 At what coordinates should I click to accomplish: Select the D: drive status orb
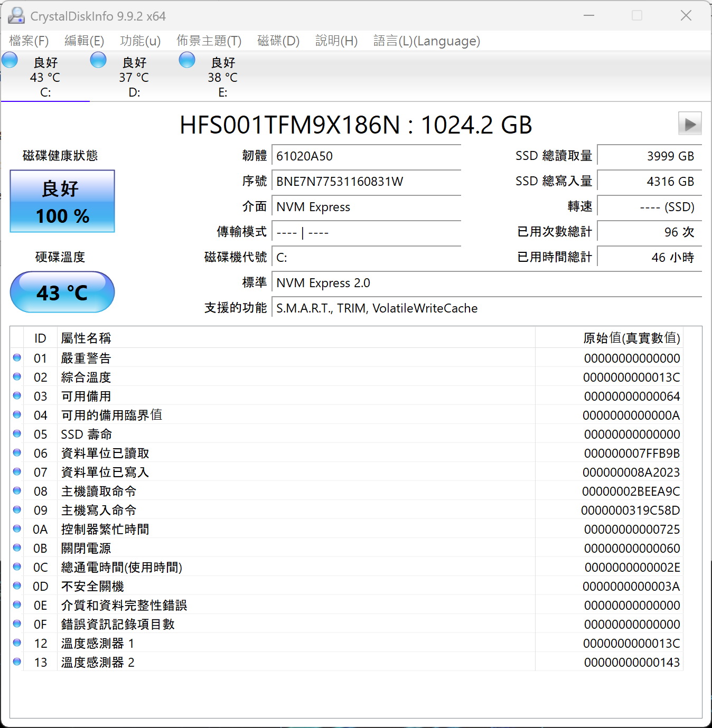tap(98, 60)
